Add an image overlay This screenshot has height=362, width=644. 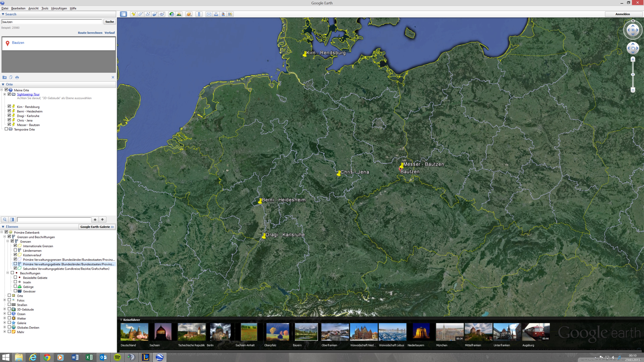coord(155,14)
